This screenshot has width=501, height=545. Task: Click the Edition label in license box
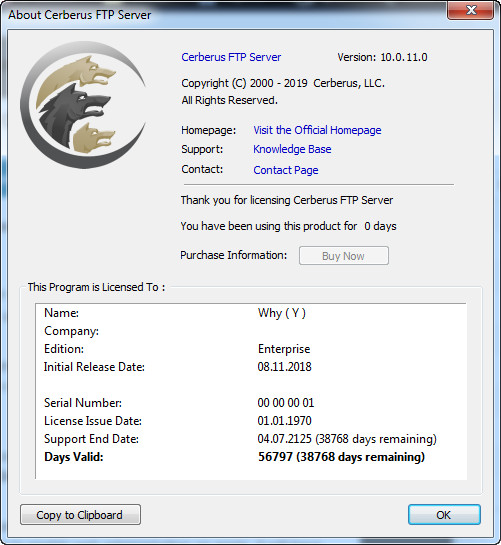tap(64, 349)
